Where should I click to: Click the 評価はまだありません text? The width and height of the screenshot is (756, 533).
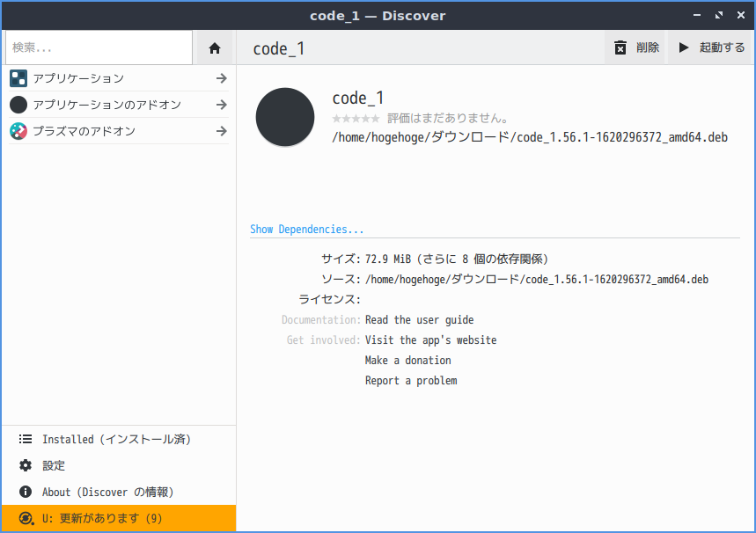pos(448,119)
